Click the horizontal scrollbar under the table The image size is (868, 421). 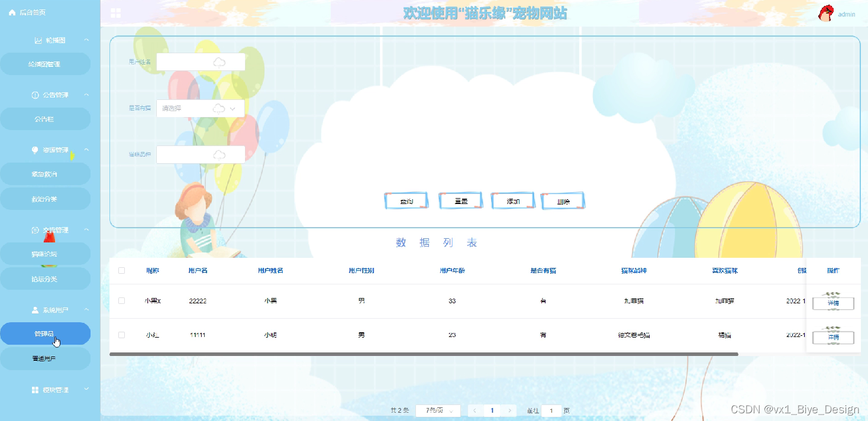(x=424, y=354)
